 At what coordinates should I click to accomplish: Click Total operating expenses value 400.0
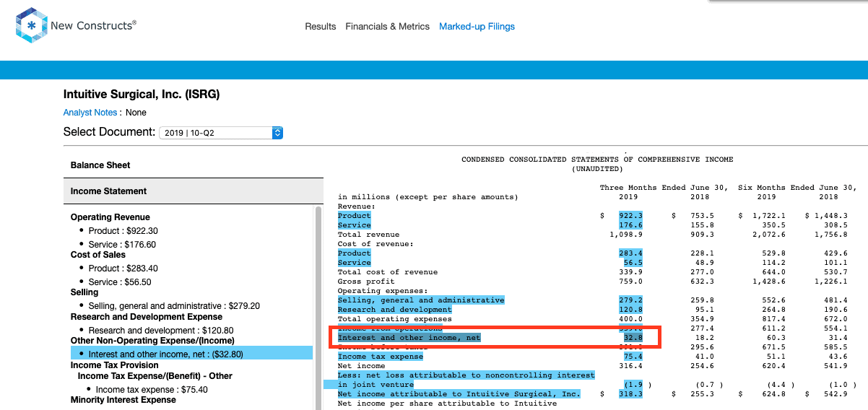click(x=630, y=319)
